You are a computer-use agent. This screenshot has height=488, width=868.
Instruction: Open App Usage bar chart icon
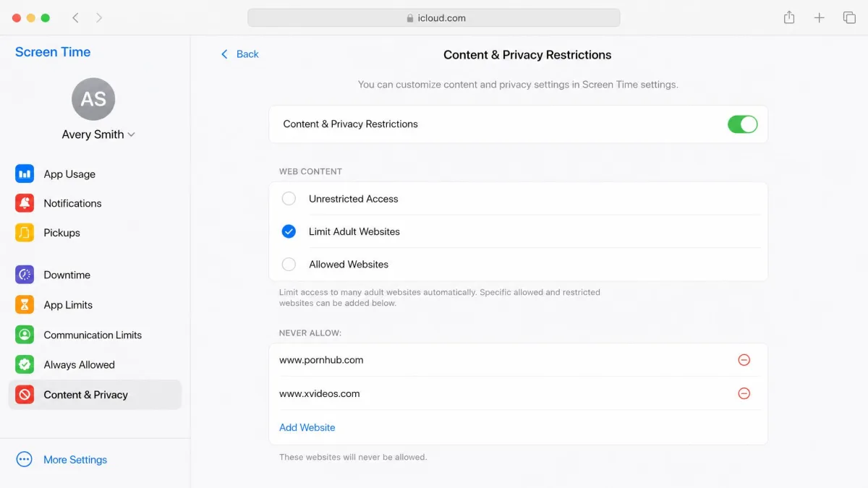click(x=25, y=174)
